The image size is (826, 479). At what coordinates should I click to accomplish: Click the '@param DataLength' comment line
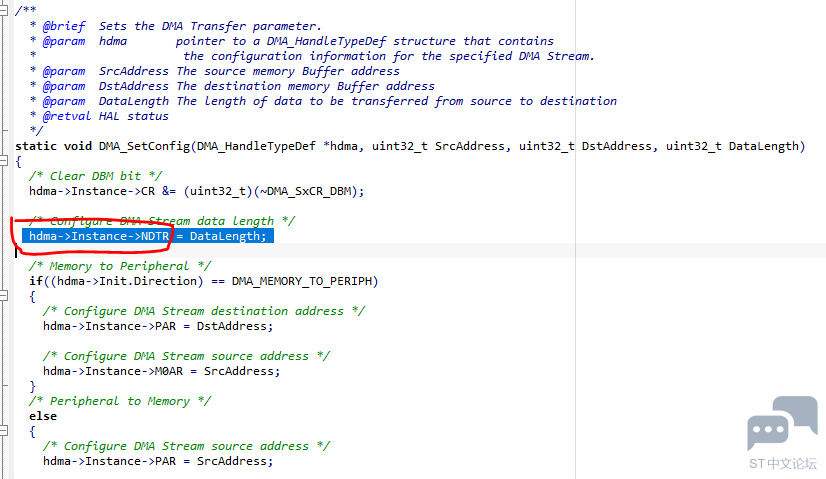323,101
